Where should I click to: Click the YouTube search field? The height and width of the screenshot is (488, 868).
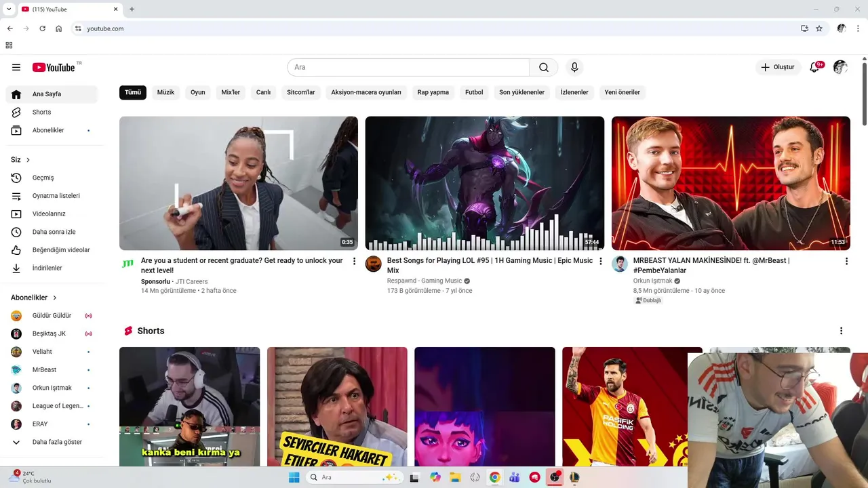[x=408, y=67]
